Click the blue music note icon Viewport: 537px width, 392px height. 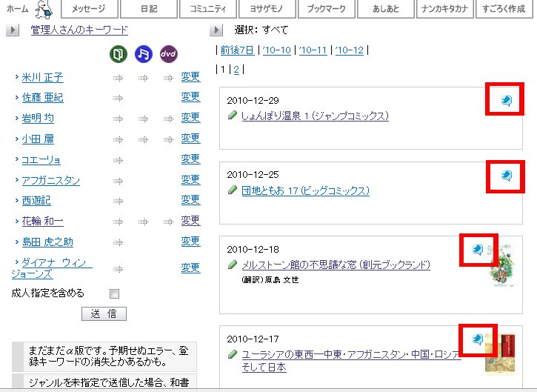[x=144, y=55]
